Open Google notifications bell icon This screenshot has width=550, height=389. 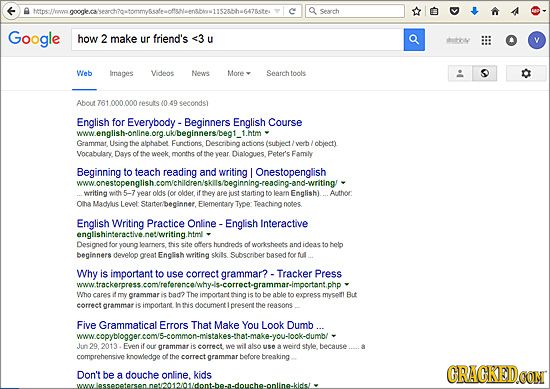pos(511,41)
